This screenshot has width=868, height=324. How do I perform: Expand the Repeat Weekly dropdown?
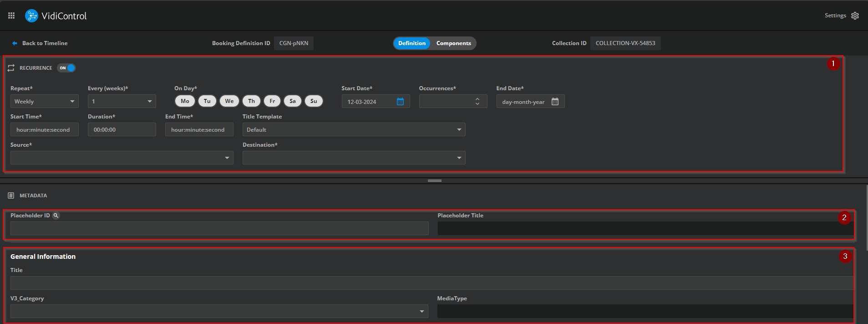(44, 102)
